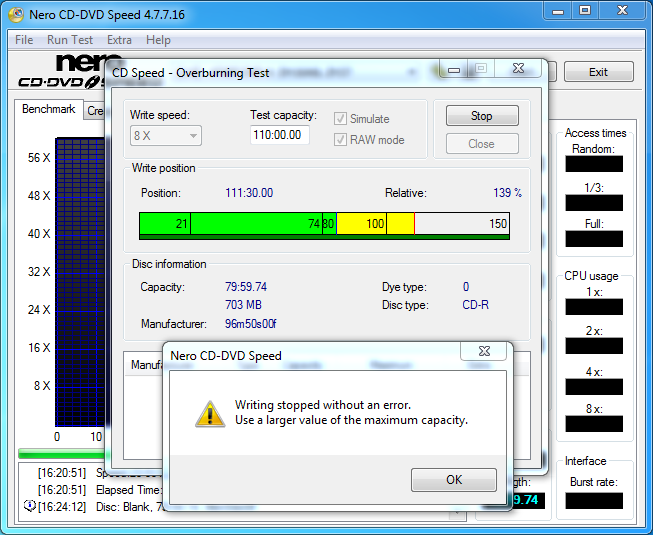Close the Nero CD-DVD Speed message box
Screen dimensions: 653x535
tap(484, 351)
